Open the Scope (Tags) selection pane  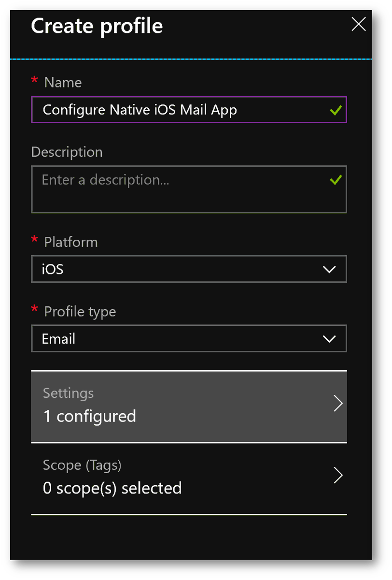(188, 476)
